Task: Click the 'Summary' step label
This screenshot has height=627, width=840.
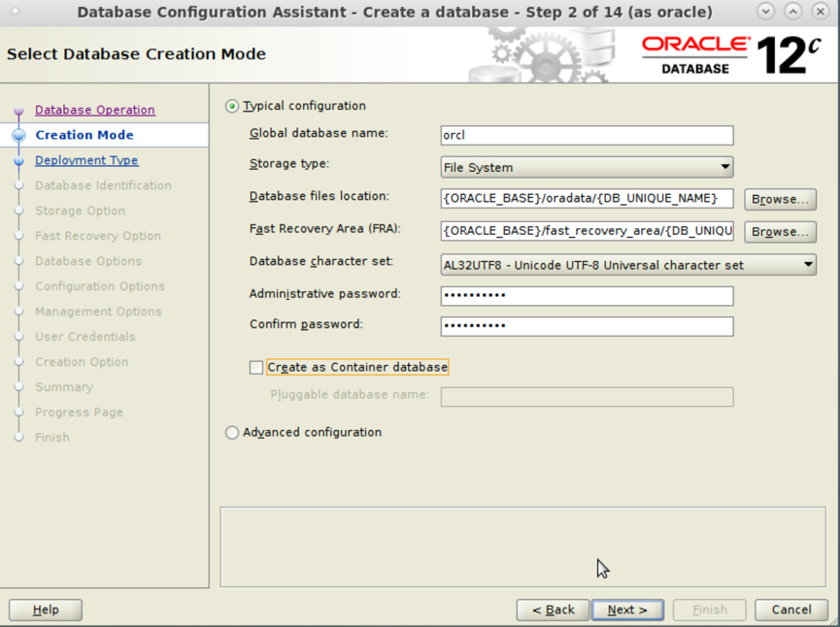Action: coord(64,386)
